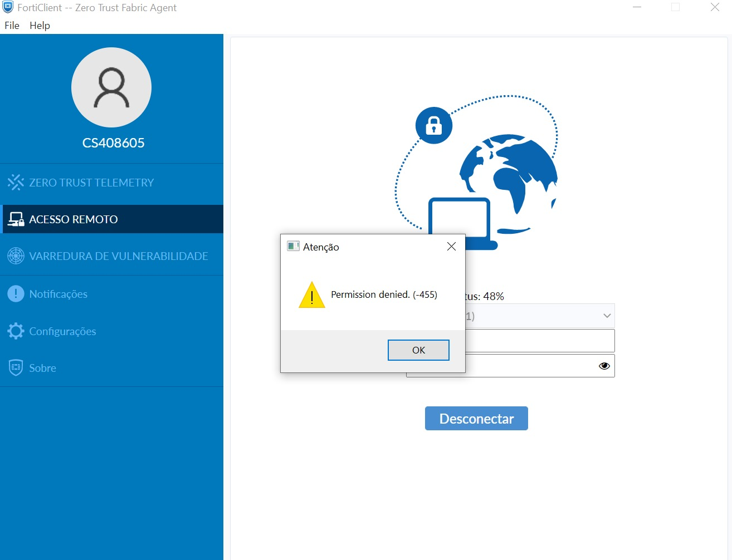Viewport: 732px width, 560px height.
Task: Click the Atenção dialog window icon
Action: [293, 246]
